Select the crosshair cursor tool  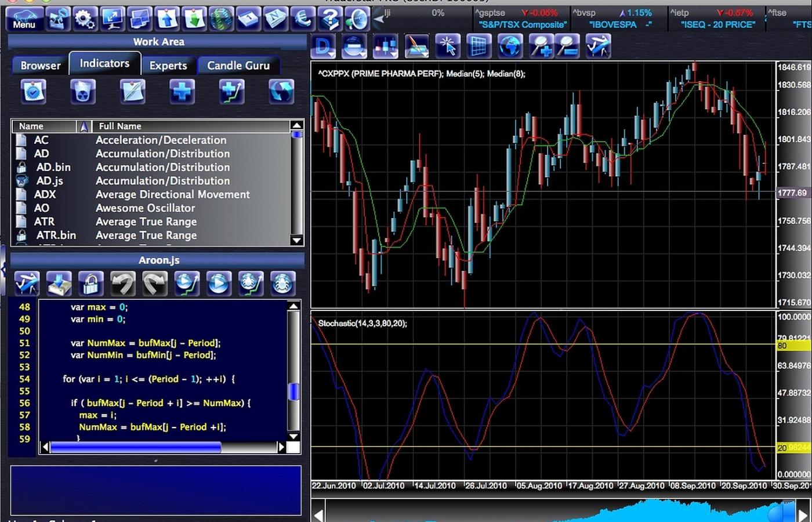click(x=447, y=46)
